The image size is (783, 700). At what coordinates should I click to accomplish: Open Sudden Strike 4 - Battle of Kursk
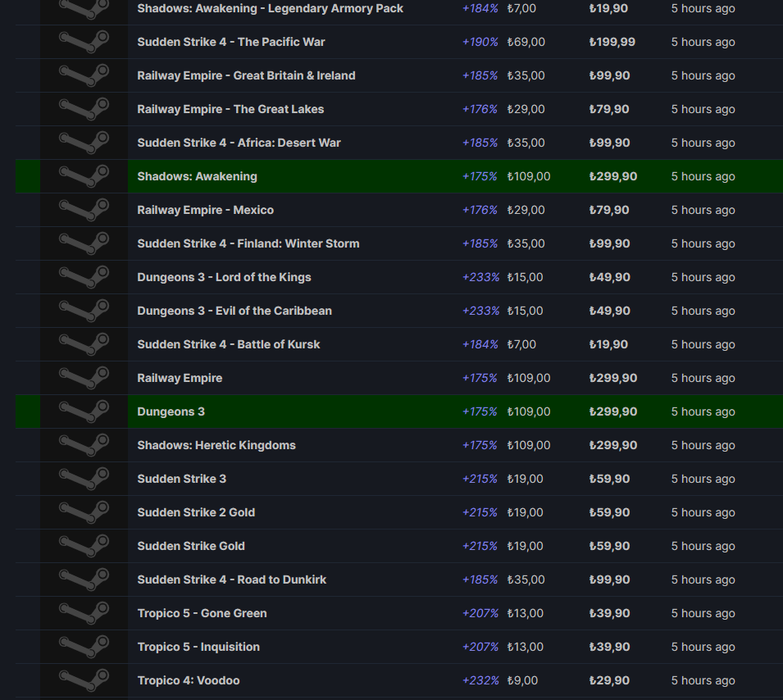(229, 344)
